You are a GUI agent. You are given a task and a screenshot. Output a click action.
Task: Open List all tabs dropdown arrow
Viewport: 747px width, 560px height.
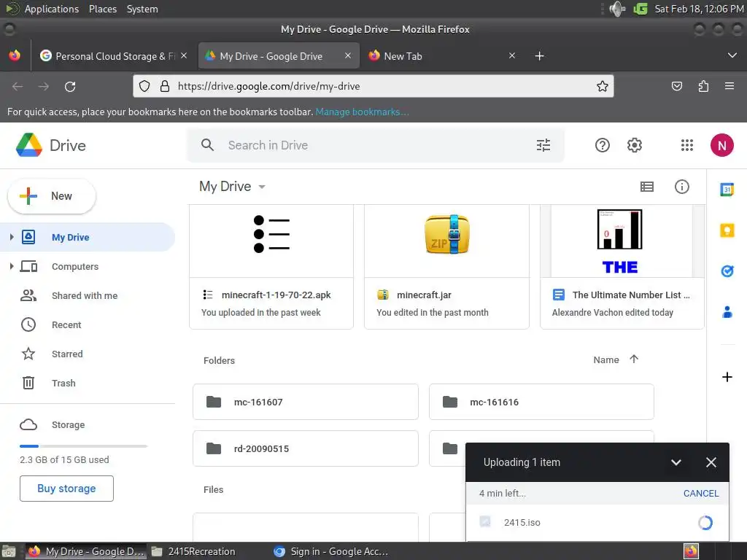tap(732, 55)
